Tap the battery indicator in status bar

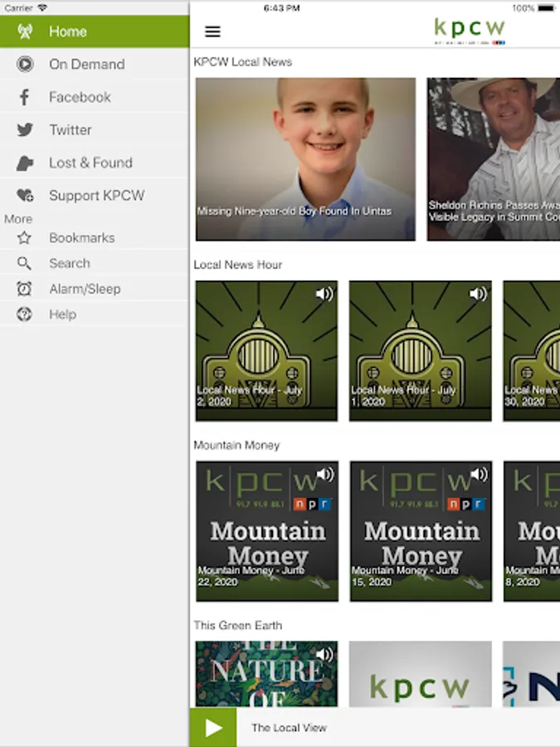547,8
